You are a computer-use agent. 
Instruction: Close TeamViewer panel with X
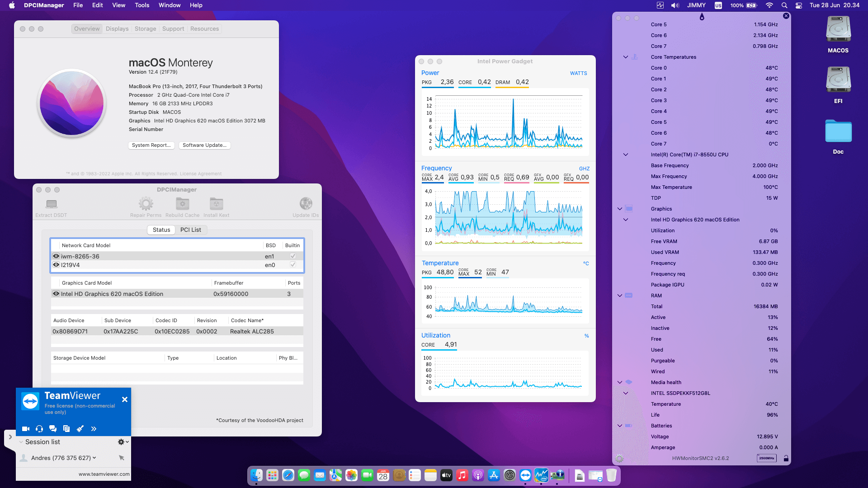[x=125, y=399]
